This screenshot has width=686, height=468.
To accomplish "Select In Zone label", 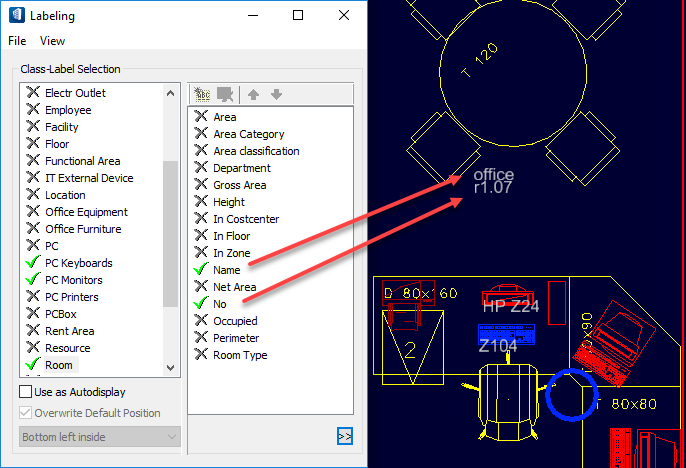I will [231, 253].
